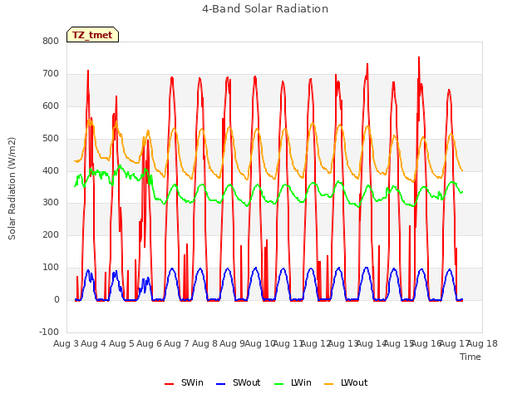Click the SWin peak above 700 on Aug 3
The image size is (532, 399).
(88, 71)
